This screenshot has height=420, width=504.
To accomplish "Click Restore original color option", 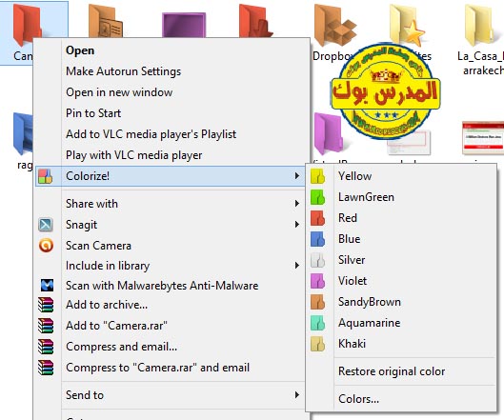I will click(392, 371).
